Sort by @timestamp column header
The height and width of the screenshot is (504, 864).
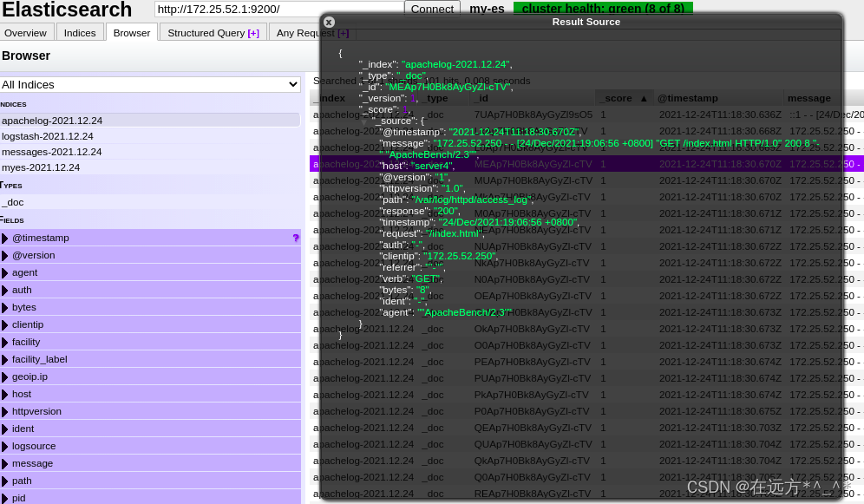[718, 98]
